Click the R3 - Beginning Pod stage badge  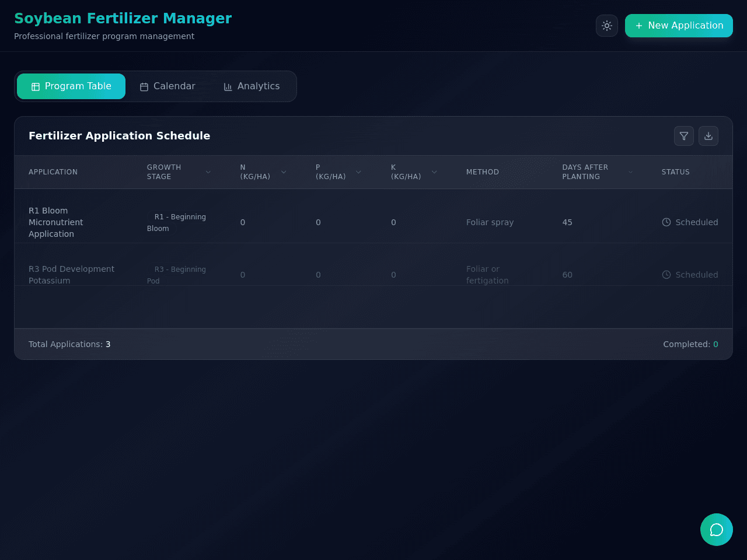pyautogui.click(x=176, y=275)
